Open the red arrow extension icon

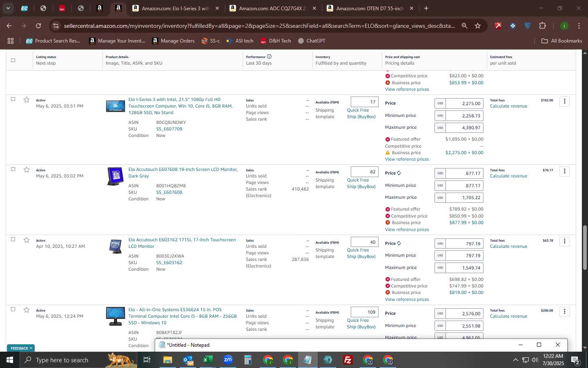(498, 26)
